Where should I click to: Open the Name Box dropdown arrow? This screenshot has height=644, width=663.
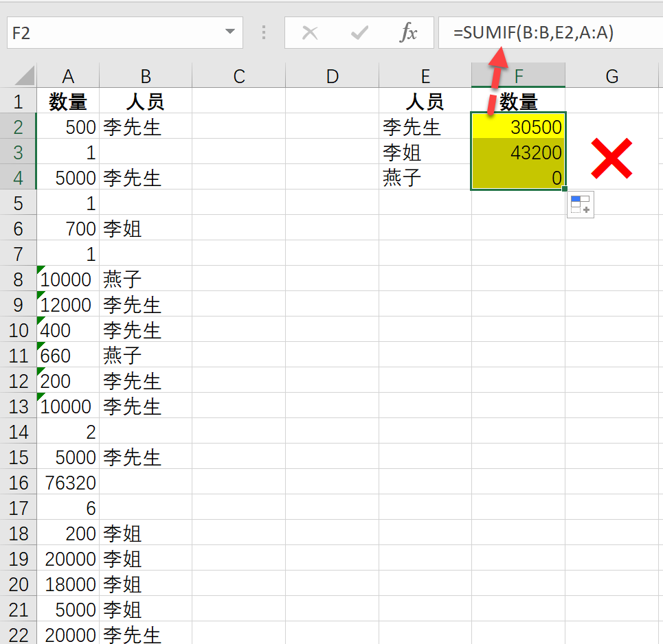[230, 32]
